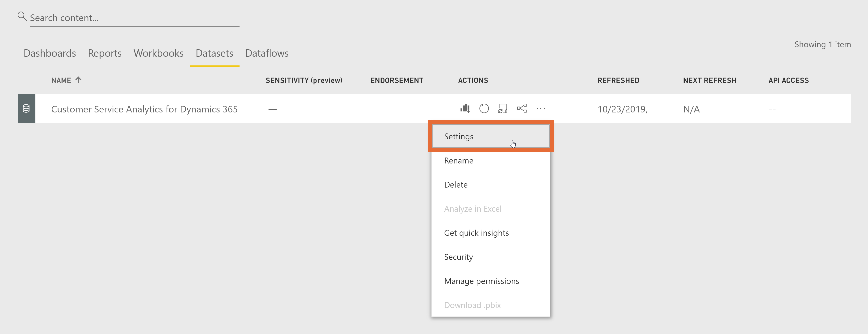
Task: Click the share icon for dataset
Action: [521, 109]
